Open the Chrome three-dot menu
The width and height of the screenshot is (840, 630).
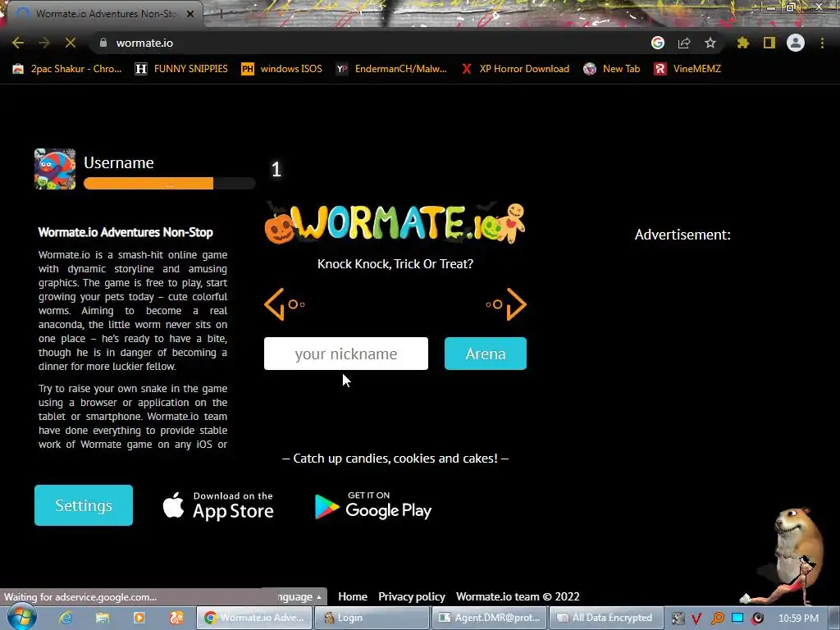point(822,43)
